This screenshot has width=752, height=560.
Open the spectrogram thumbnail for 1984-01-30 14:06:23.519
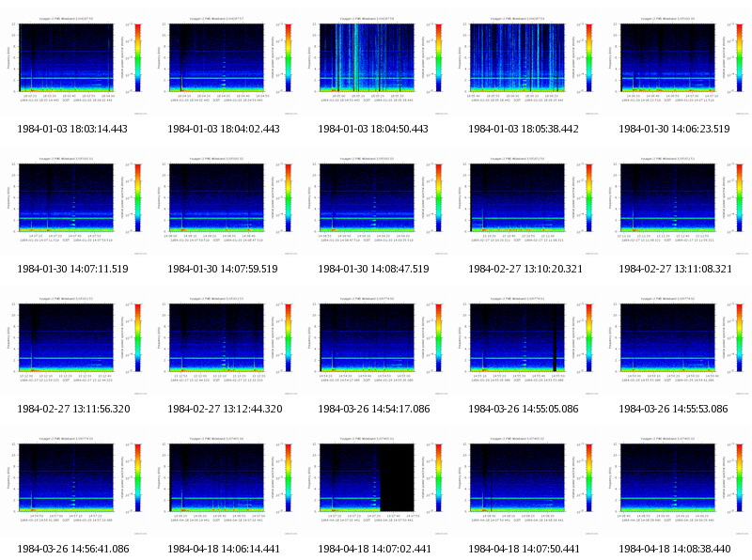pyautogui.click(x=676, y=63)
